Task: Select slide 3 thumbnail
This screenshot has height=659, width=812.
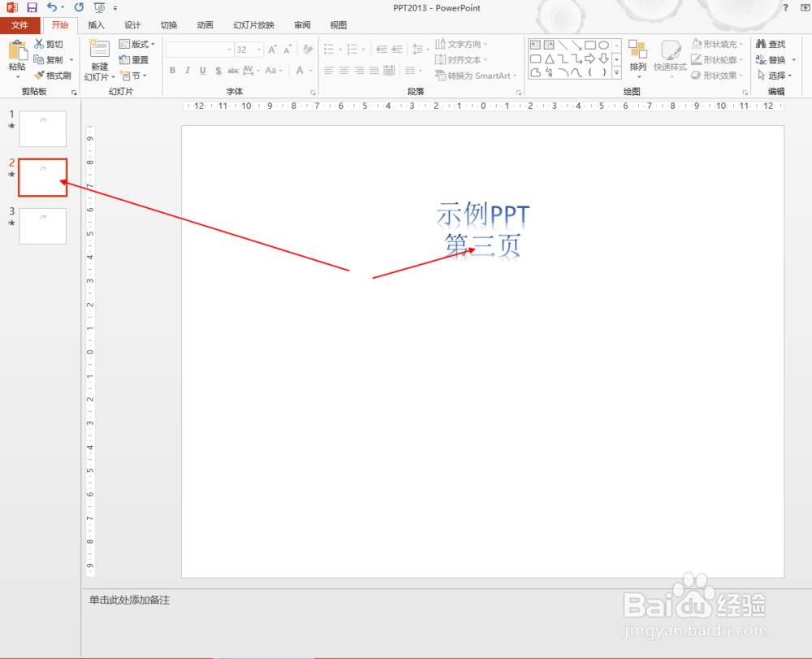Action: (x=42, y=226)
